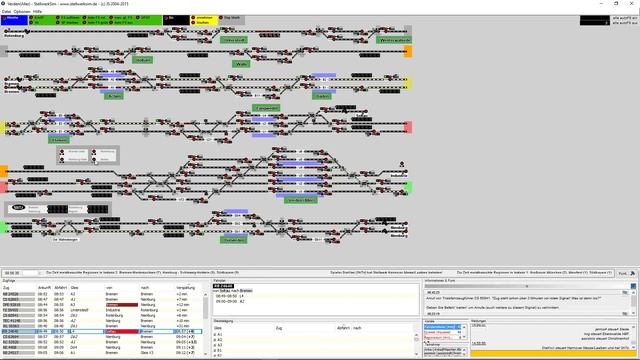Click top-left signal icon in legend box
The height and width of the screenshot is (360, 640).
(62, 151)
